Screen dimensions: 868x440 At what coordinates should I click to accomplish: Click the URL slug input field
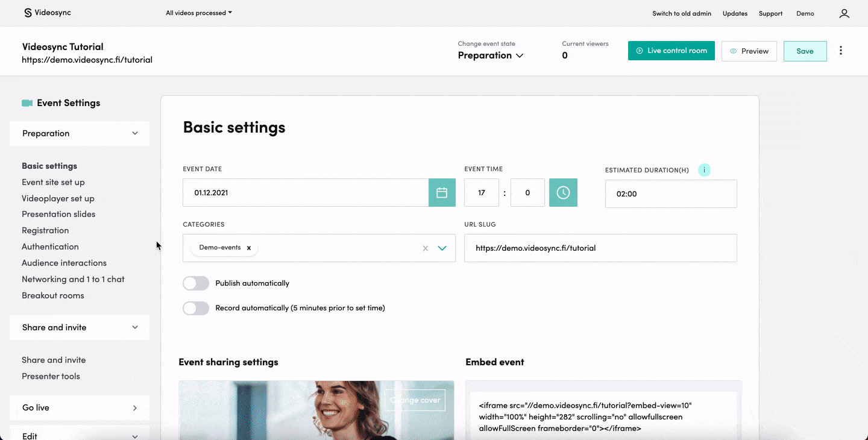point(600,248)
